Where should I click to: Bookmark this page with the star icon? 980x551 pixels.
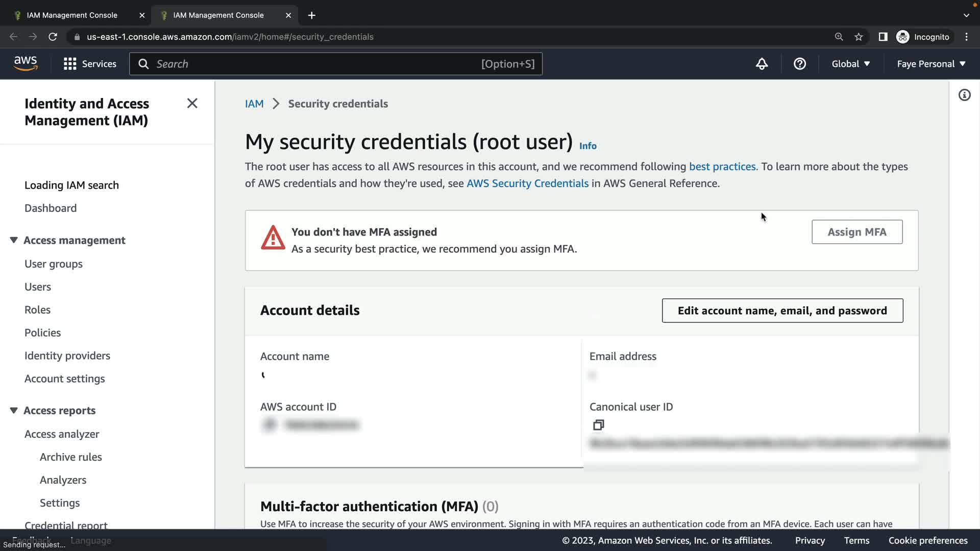tap(859, 37)
